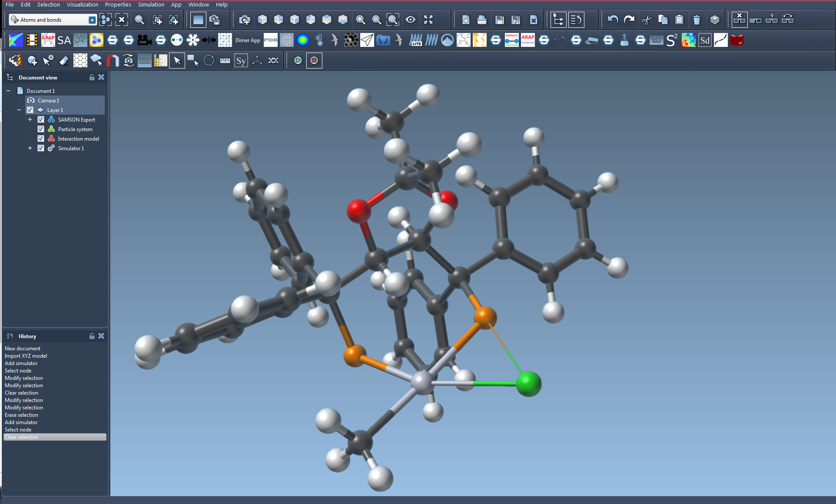
Task: Toggle the Layer 1 checkbox
Action: coord(30,110)
